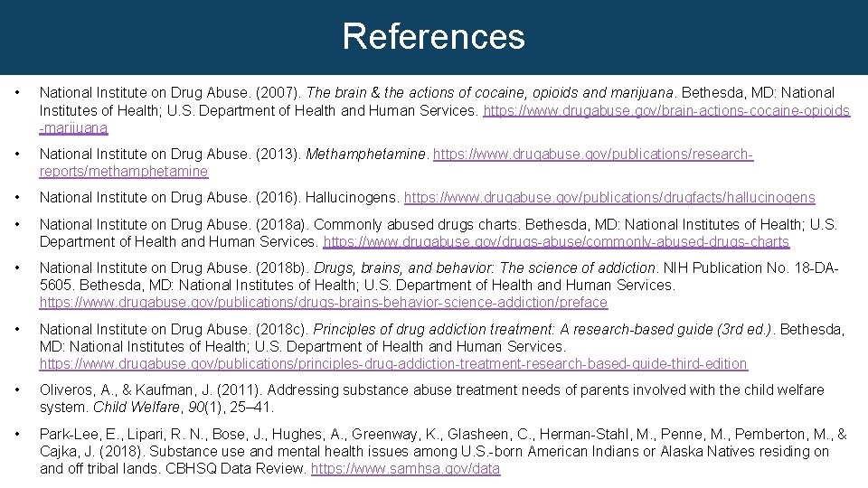Open the methamphetamine research-reports link
The width and height of the screenshot is (868, 488).
point(593,155)
